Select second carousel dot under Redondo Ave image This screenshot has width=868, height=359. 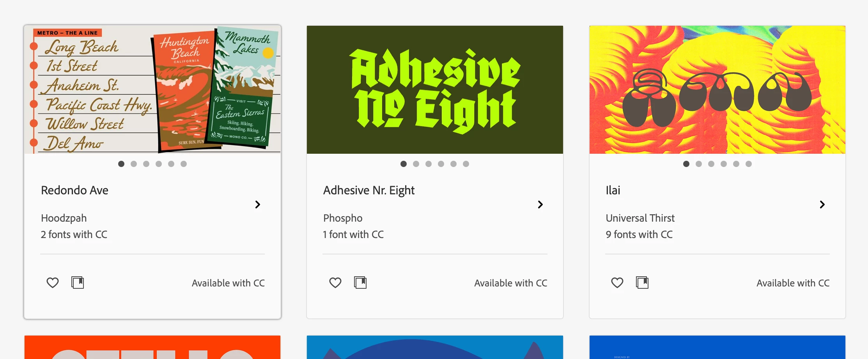(x=134, y=164)
